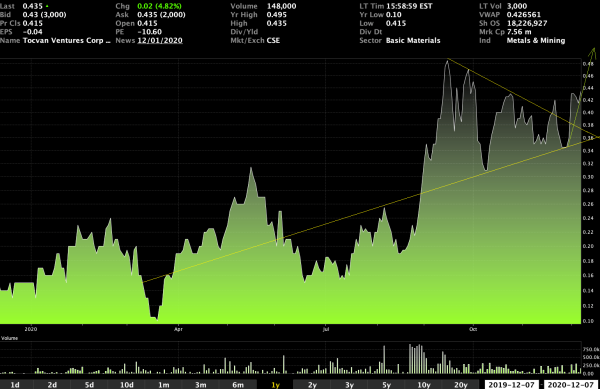This screenshot has width=600, height=389.
Task: Edit the start date 2019-12-07
Action: [512, 384]
